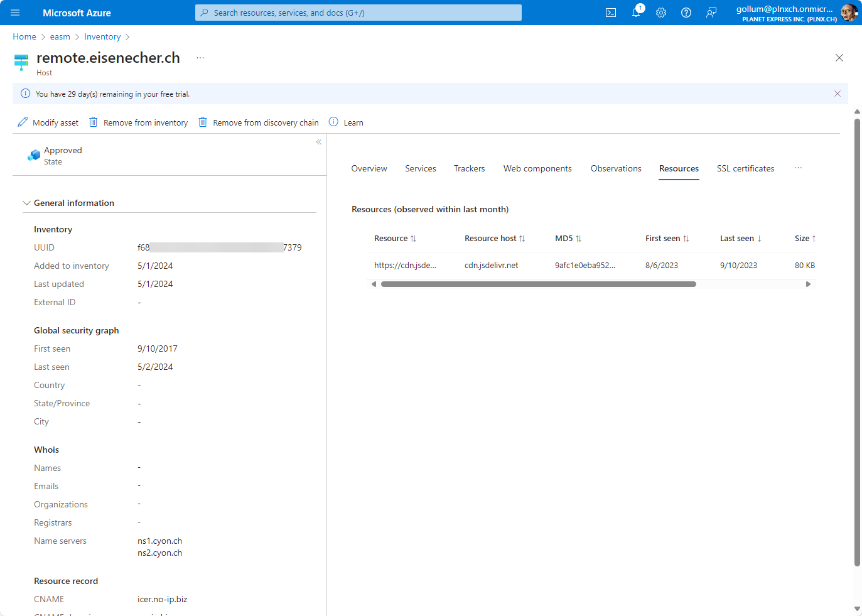862x616 pixels.
Task: Click the horizontal scrollbar of resources table
Action: coord(538,284)
